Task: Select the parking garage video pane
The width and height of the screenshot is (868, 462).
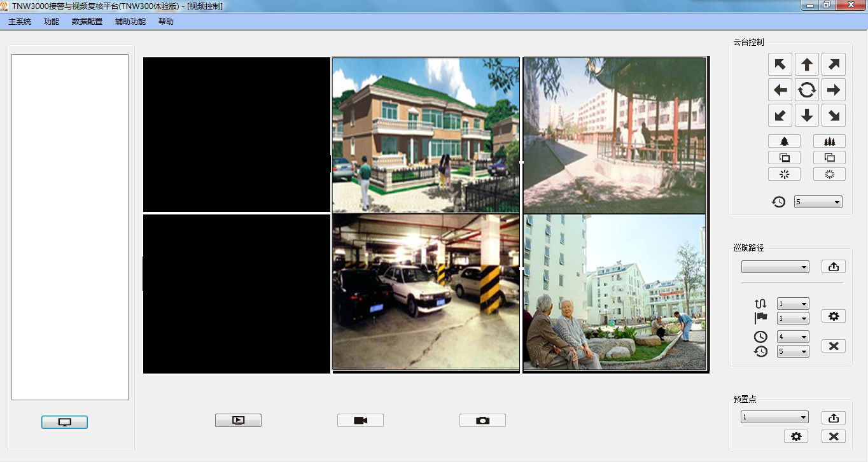Action: (x=426, y=292)
